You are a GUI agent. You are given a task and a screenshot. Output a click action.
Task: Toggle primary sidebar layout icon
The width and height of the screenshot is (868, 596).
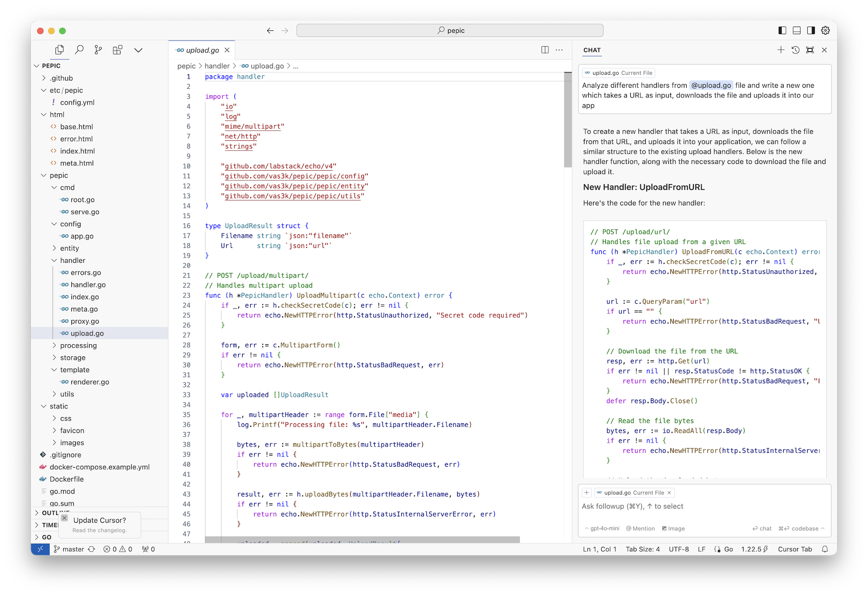click(782, 30)
